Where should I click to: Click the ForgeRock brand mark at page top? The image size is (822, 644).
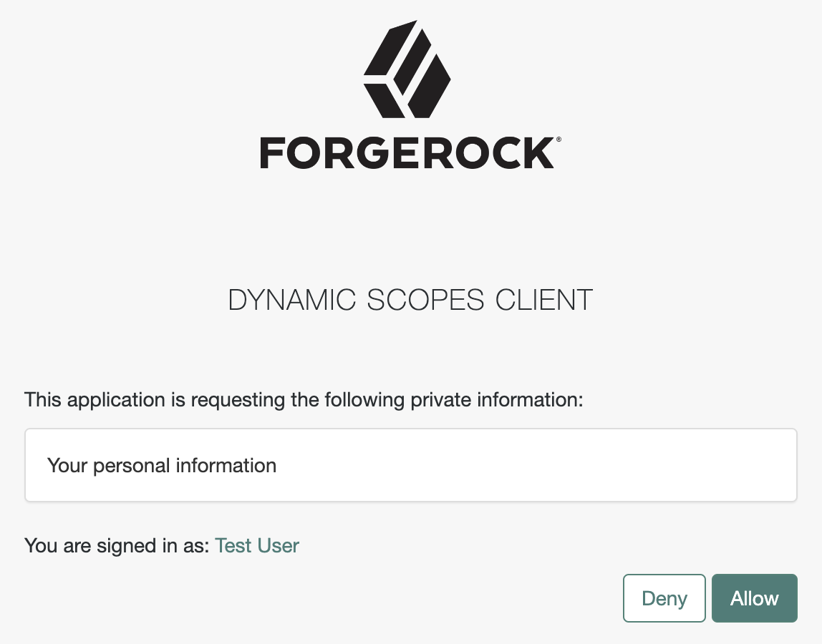[407, 93]
